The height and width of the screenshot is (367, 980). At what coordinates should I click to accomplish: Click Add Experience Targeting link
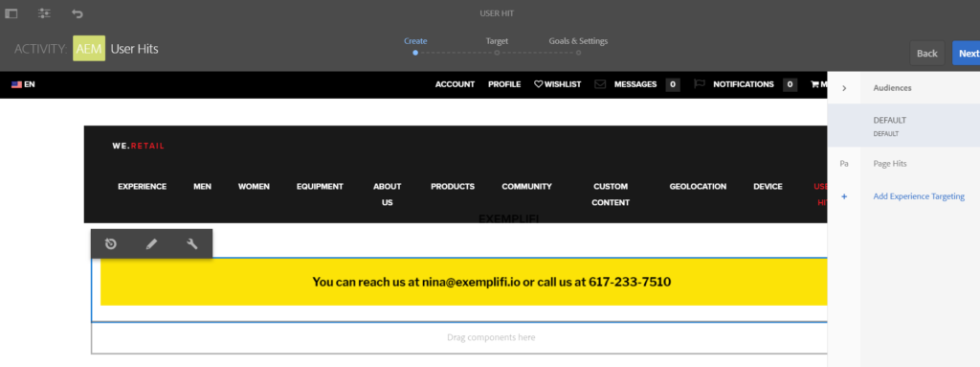[x=919, y=196]
